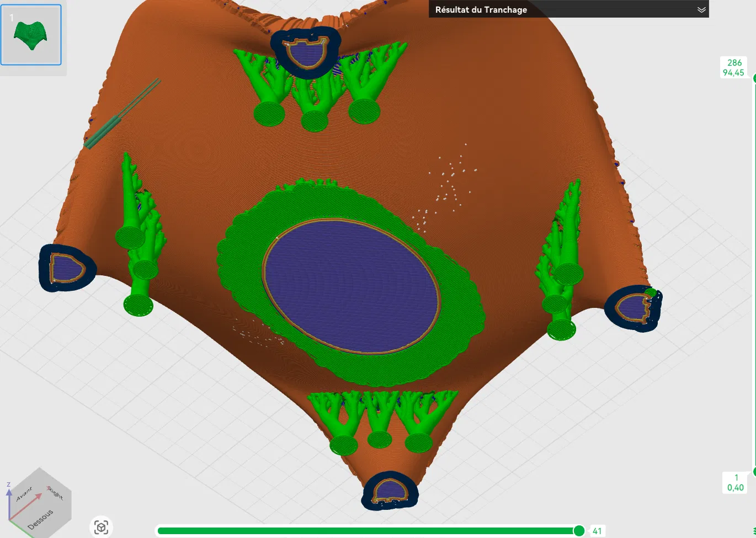The width and height of the screenshot is (756, 538).
Task: Expand the Résultat du Tranchage panel chevron
Action: click(x=701, y=10)
